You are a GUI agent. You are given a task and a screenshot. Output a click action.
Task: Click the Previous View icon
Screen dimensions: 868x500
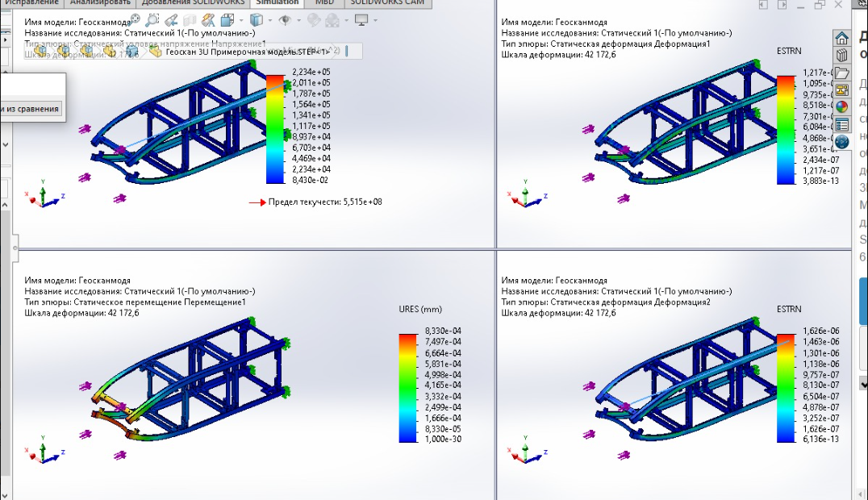(171, 20)
